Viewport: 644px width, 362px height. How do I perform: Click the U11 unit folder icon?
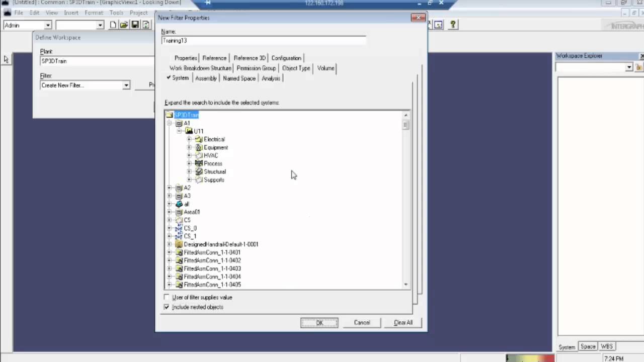[x=189, y=131]
